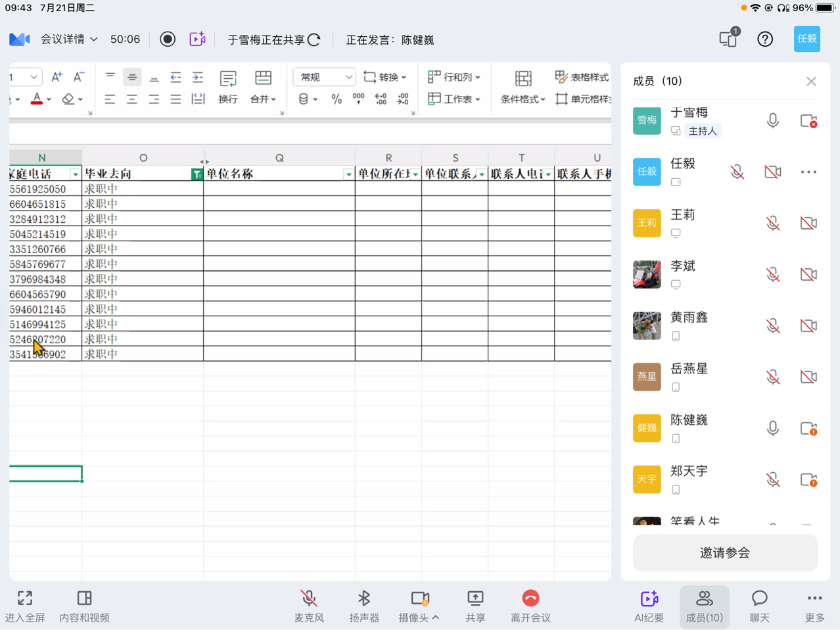Tap the 共享 share option
The width and height of the screenshot is (840, 630).
475,606
